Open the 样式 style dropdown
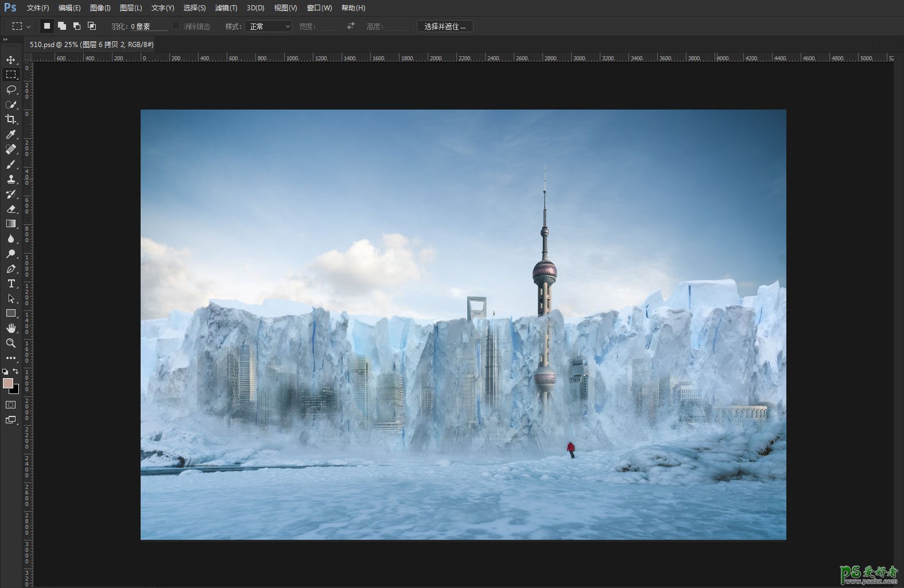The height and width of the screenshot is (588, 904). [268, 26]
